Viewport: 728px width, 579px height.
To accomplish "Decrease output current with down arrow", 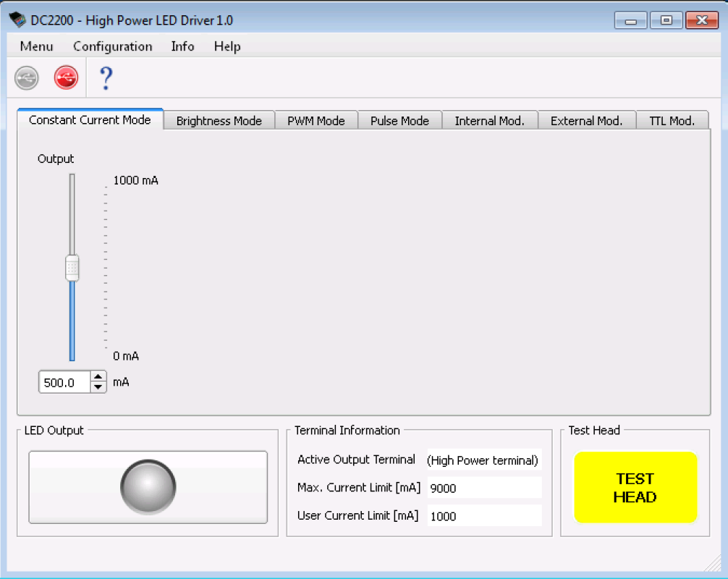I will point(98,387).
